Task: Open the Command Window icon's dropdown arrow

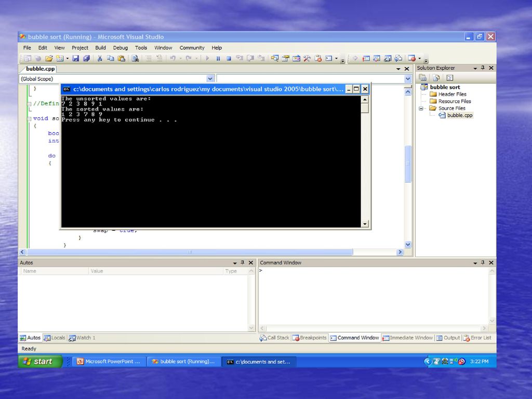Action: 336,58
